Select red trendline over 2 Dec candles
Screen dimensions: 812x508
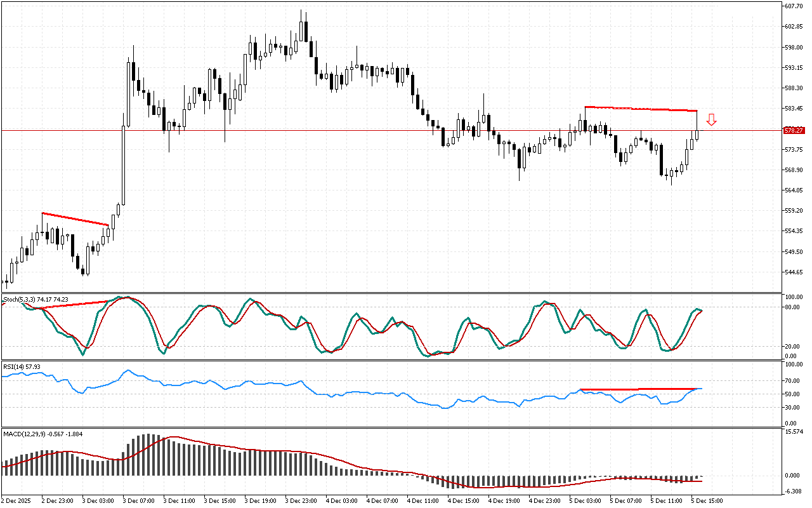pyautogui.click(x=75, y=218)
